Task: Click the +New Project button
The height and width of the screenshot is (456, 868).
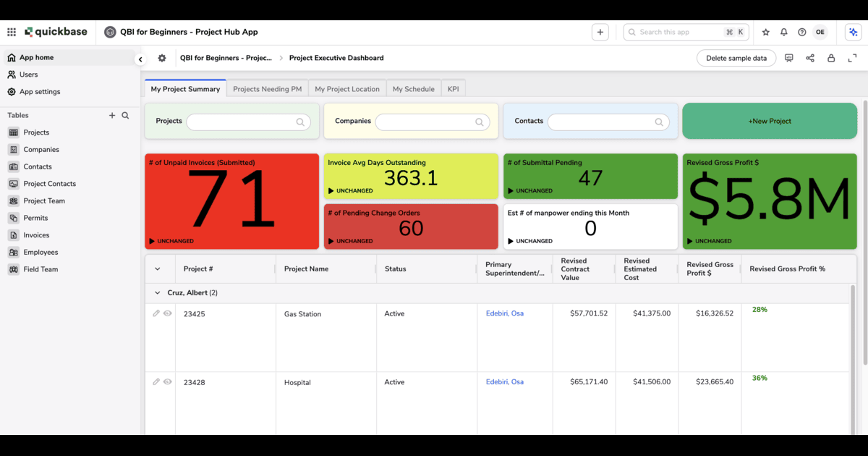Action: (770, 121)
